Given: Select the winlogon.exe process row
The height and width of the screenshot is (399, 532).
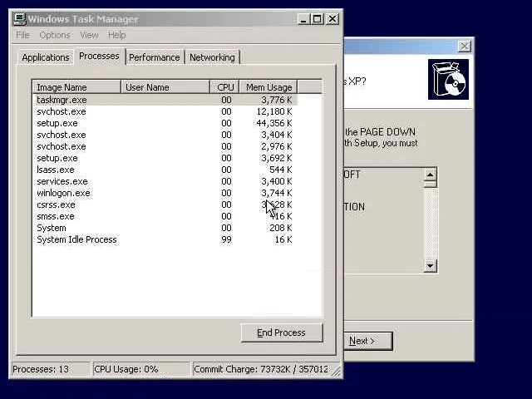Looking at the screenshot, I should tap(165, 193).
